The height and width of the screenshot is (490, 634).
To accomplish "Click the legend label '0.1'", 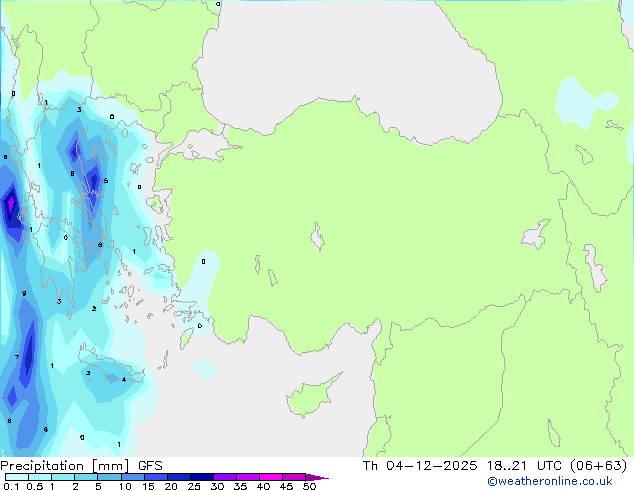I will pos(11,486).
